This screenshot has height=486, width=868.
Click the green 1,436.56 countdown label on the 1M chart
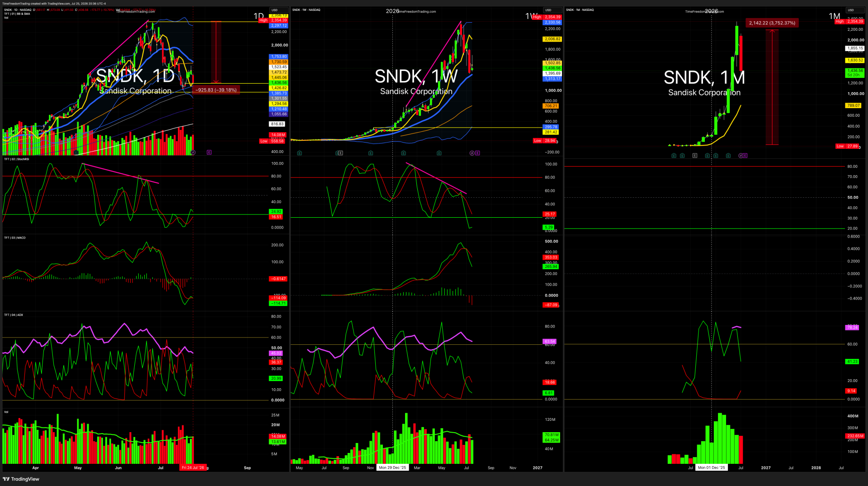coord(855,73)
